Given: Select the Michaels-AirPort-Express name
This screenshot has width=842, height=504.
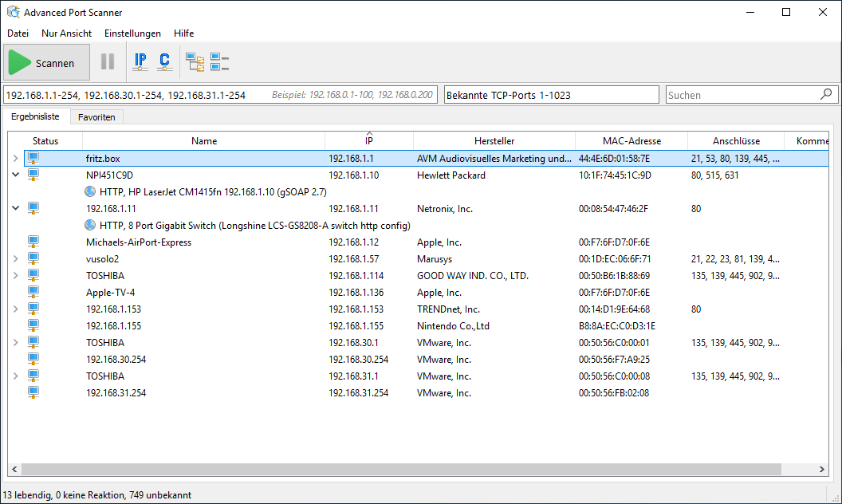Looking at the screenshot, I should point(139,242).
